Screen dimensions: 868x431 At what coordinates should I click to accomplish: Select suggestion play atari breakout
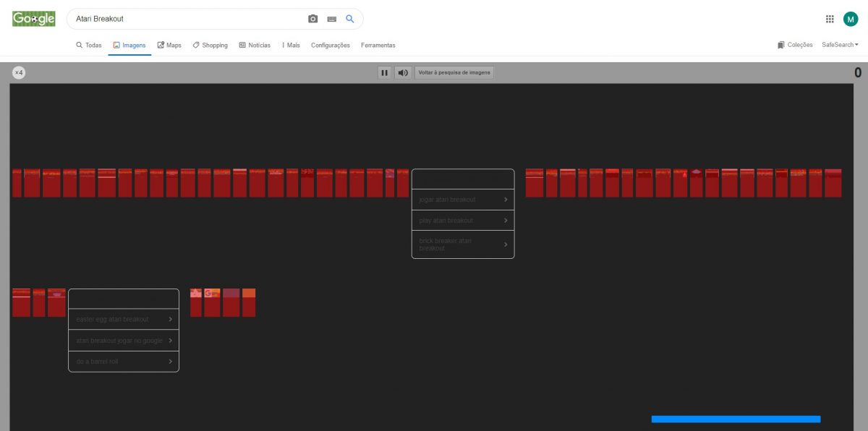point(463,221)
